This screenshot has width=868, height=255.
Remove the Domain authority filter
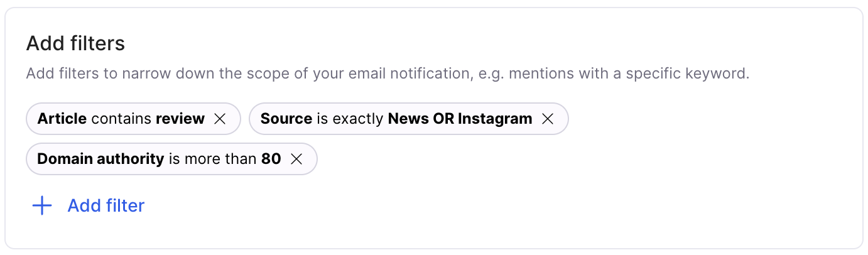[296, 159]
